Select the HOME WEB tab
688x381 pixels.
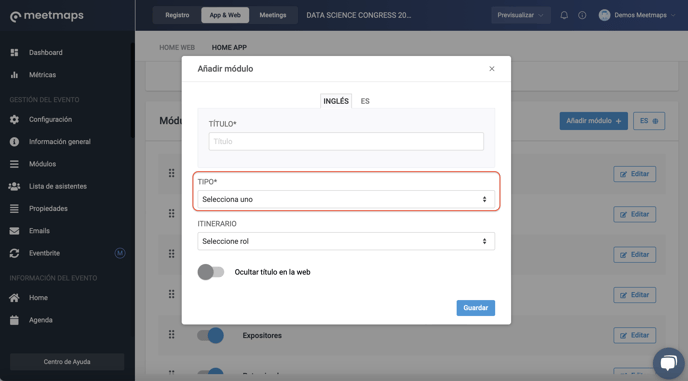177,47
